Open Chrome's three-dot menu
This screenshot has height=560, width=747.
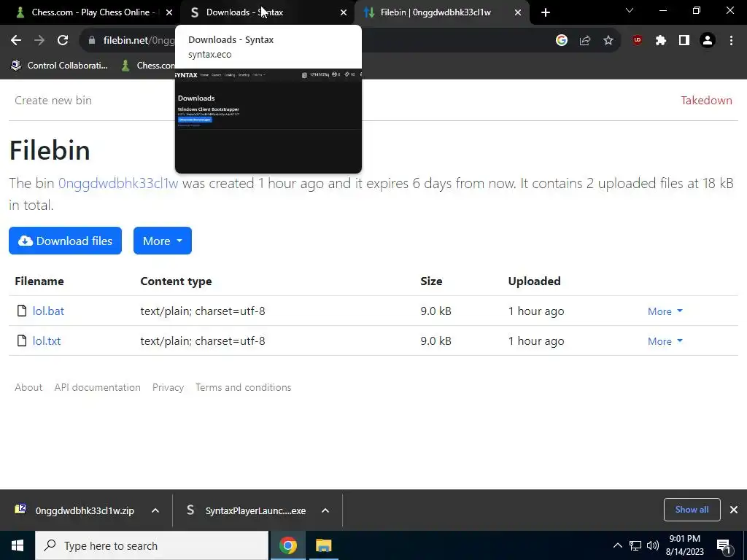pyautogui.click(x=731, y=41)
